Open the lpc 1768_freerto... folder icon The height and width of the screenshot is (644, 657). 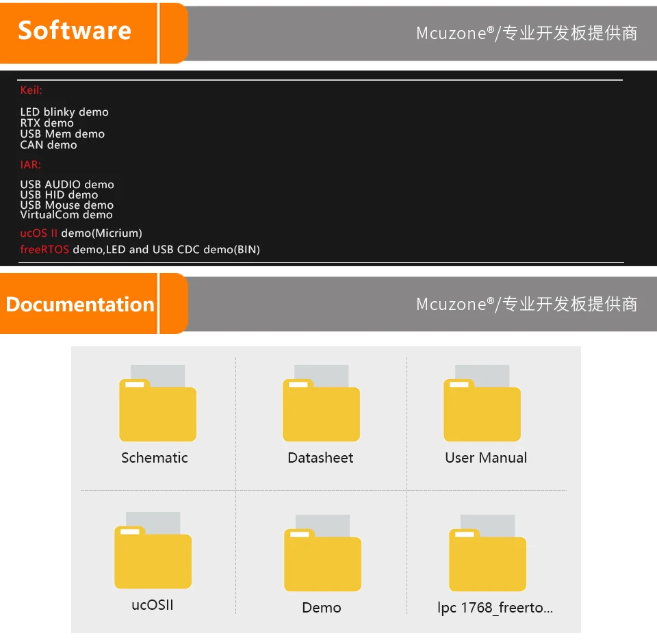pyautogui.click(x=487, y=553)
